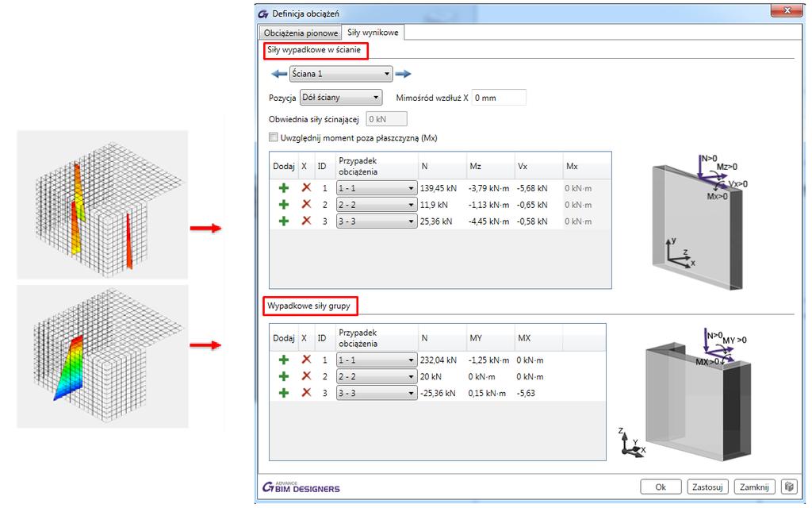Click group N value -25,36 kN

pyautogui.click(x=438, y=393)
